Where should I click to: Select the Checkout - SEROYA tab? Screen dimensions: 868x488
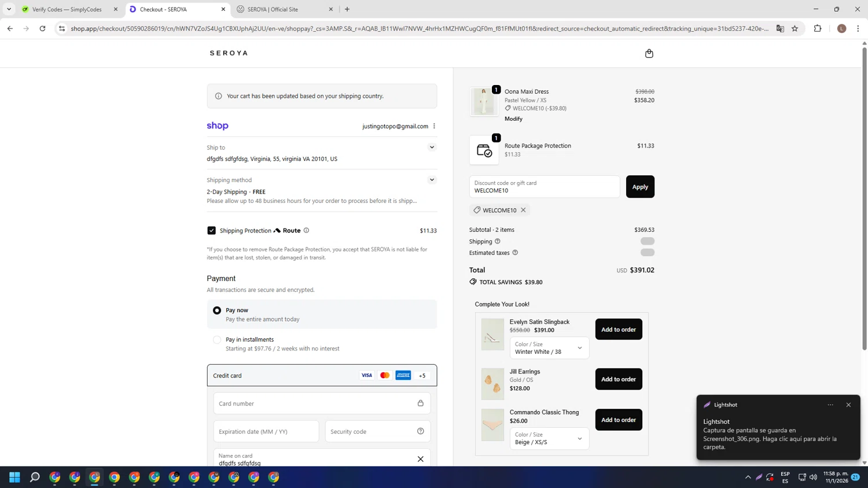(x=176, y=9)
